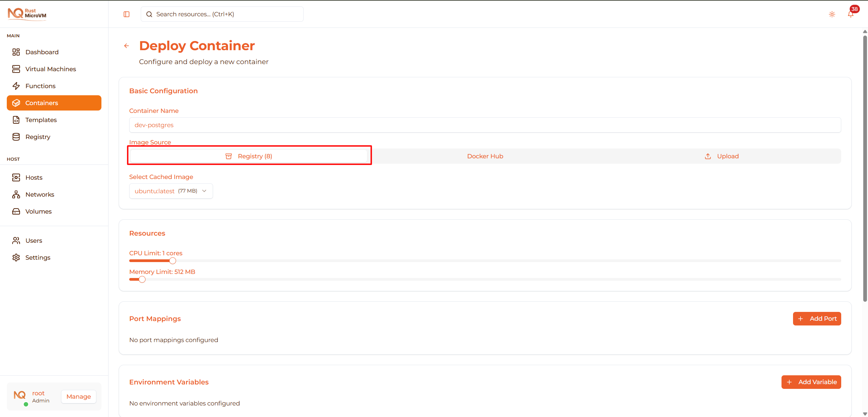Click Manage next to root Admin
Screen dimensions: 868x417
tap(78, 396)
